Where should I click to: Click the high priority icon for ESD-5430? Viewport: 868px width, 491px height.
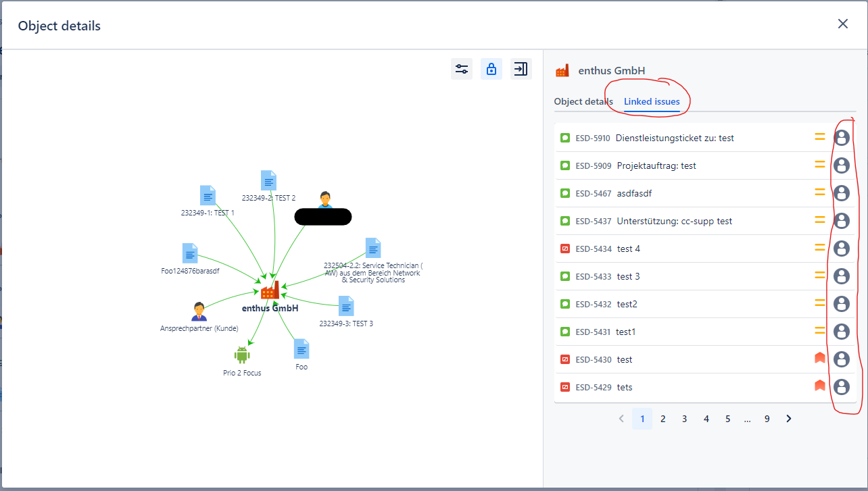click(x=820, y=359)
